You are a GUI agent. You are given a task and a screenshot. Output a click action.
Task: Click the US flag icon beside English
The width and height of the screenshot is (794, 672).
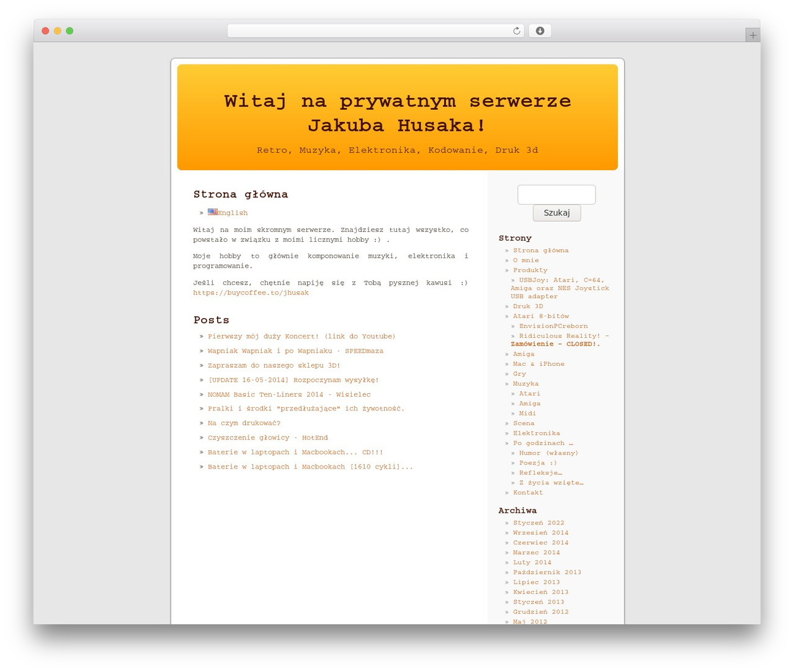(212, 212)
